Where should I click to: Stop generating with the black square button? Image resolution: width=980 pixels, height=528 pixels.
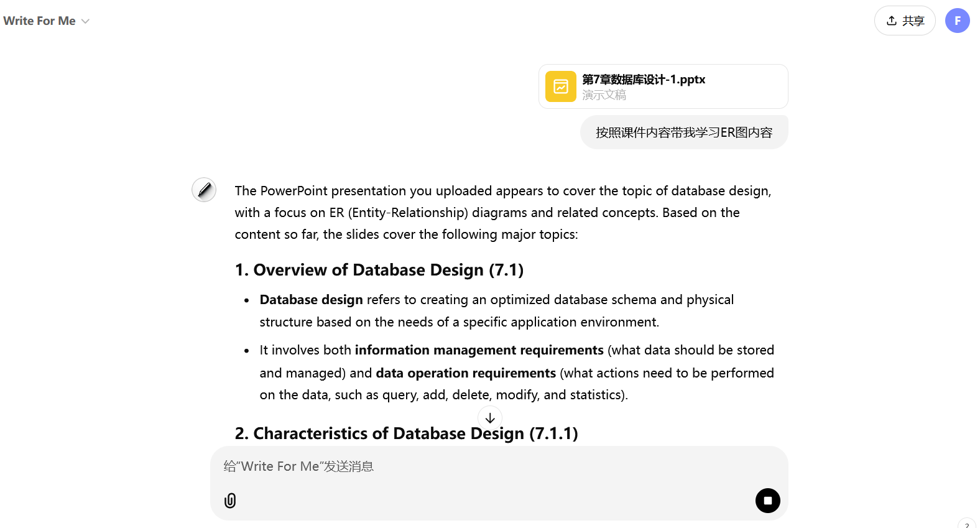pos(768,501)
